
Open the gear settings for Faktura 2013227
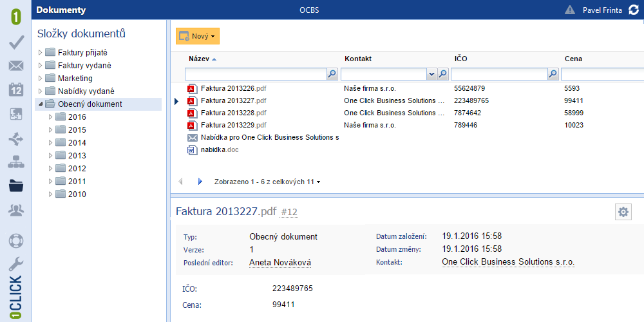pos(623,212)
